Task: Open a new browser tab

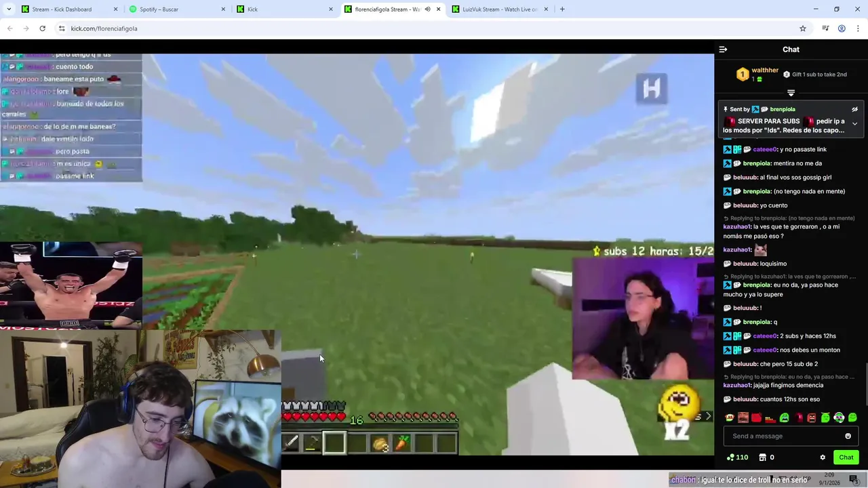Action: 562,9
